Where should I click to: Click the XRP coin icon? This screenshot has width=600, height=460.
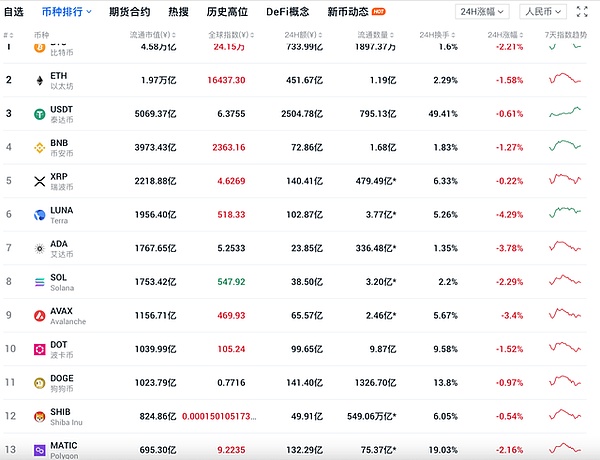pos(40,181)
